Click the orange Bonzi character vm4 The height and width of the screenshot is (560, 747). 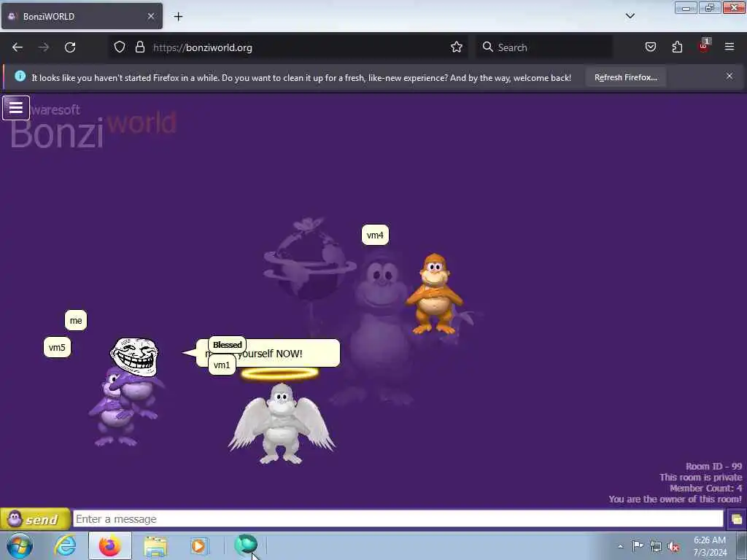(x=434, y=294)
